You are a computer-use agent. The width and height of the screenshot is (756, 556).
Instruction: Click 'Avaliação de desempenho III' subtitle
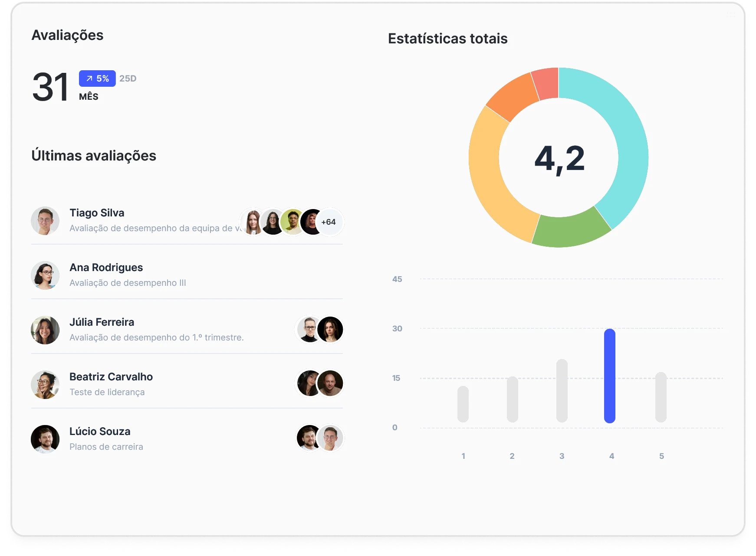(128, 283)
